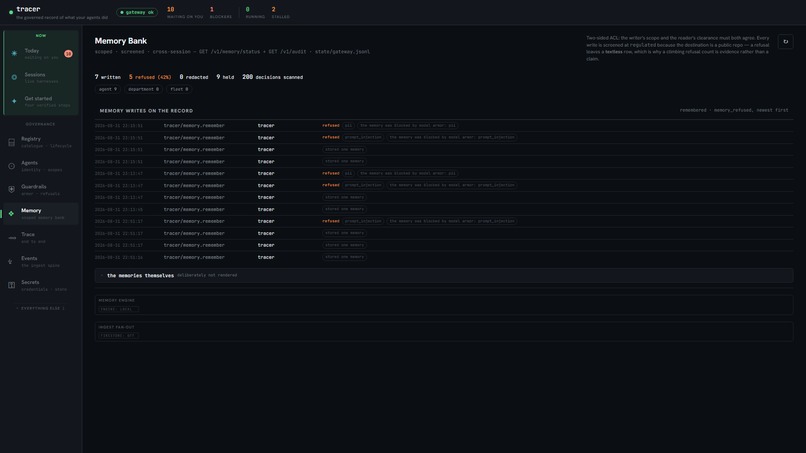
Task: Click the red 10 badge on Today
Action: click(x=68, y=53)
